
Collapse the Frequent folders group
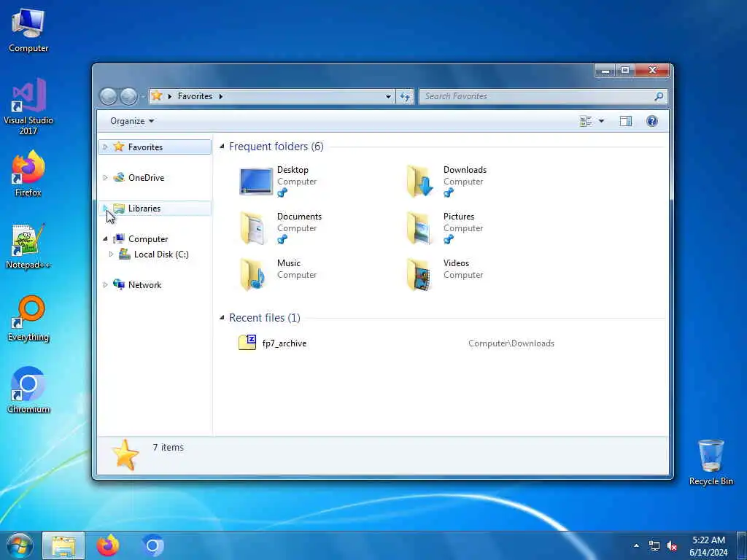(x=222, y=146)
